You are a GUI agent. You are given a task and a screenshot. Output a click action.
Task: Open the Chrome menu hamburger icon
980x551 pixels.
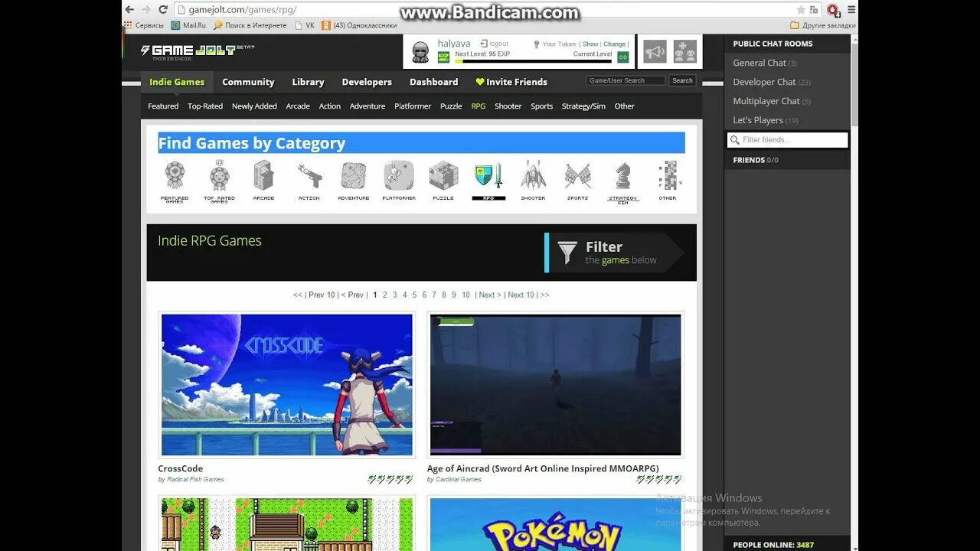point(851,9)
